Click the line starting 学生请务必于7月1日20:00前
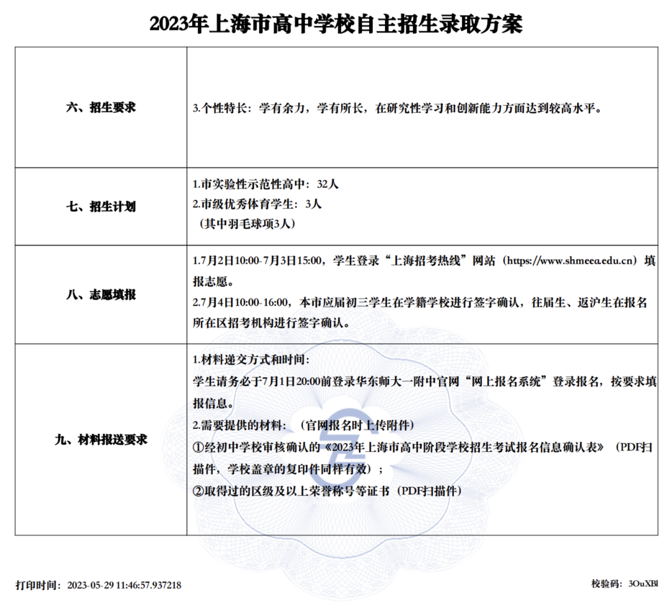The image size is (672, 616). point(424,381)
